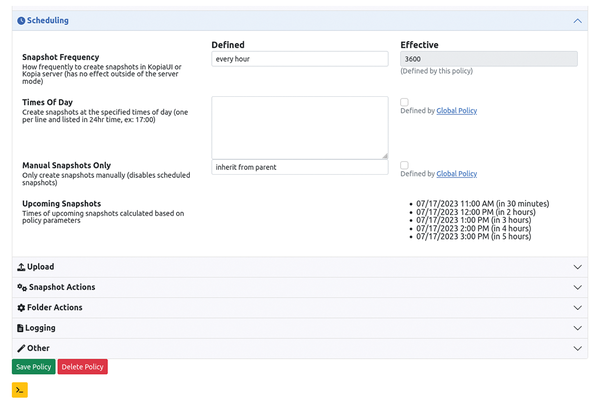Toggle the Times Of Day effective checkbox

pyautogui.click(x=404, y=102)
